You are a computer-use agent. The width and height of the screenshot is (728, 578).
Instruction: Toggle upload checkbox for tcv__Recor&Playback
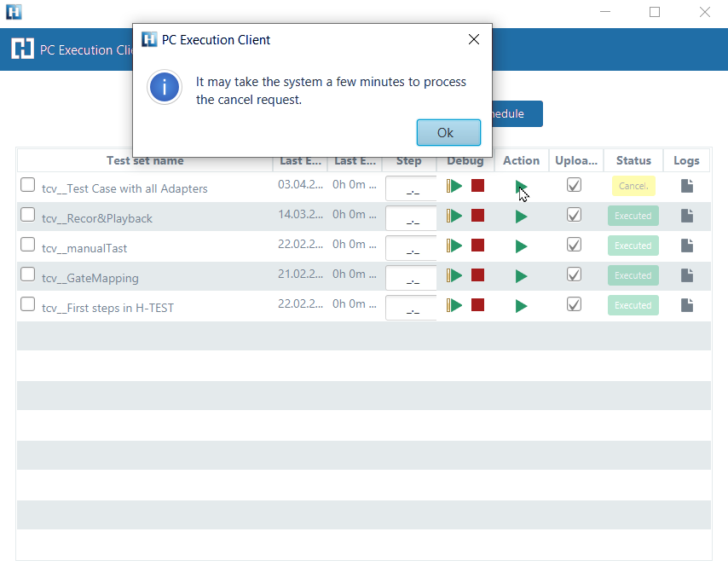pos(575,215)
